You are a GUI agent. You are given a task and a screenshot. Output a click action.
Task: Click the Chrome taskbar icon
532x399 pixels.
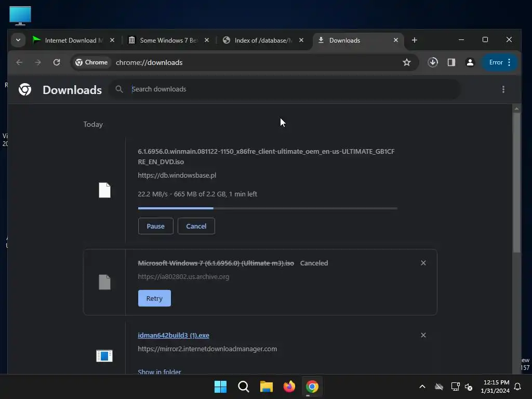[x=312, y=387]
